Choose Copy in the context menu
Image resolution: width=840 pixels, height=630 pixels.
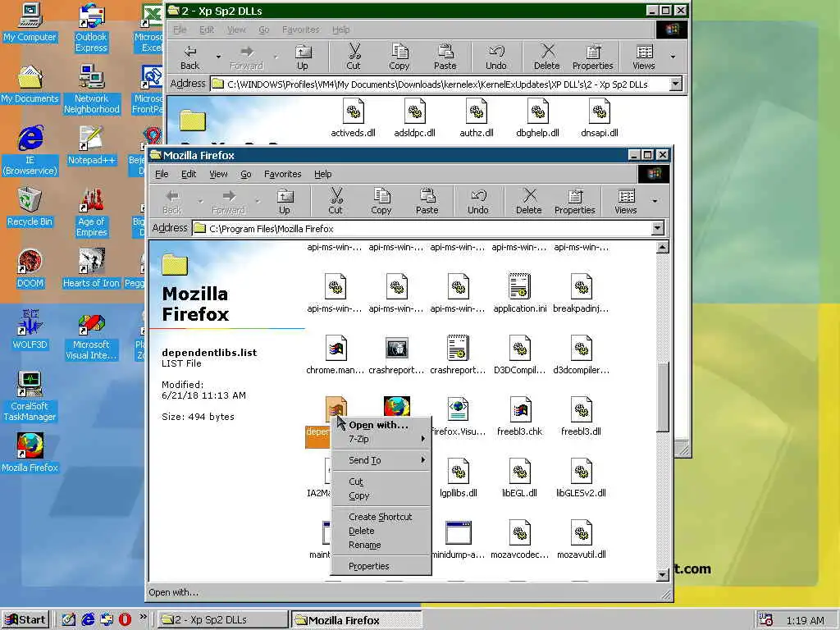click(x=381, y=495)
